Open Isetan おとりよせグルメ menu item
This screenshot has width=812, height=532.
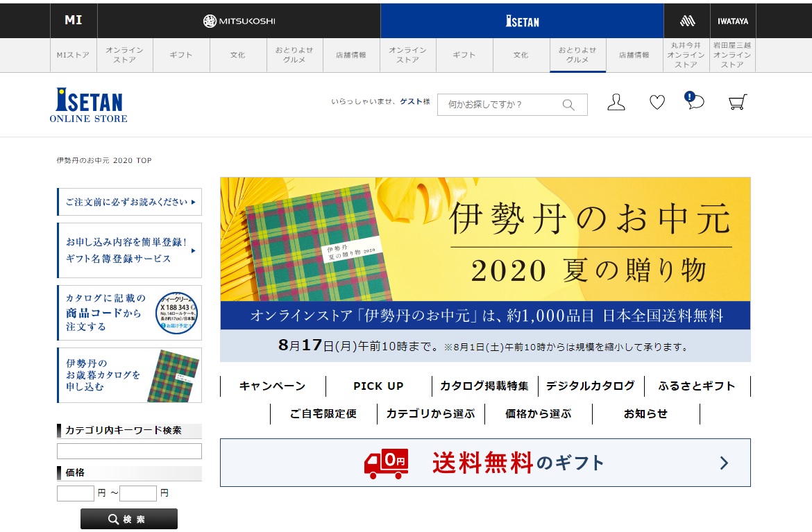[x=577, y=55]
